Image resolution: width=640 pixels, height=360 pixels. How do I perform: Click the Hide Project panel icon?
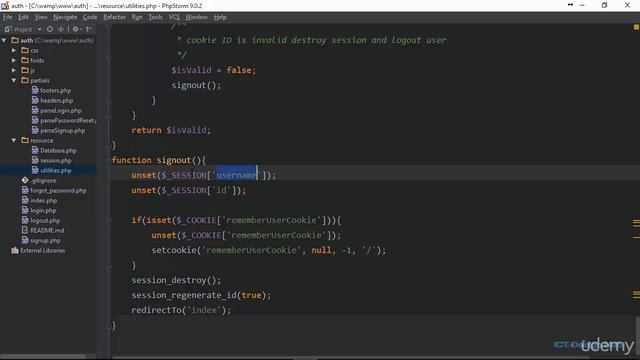tap(89, 29)
